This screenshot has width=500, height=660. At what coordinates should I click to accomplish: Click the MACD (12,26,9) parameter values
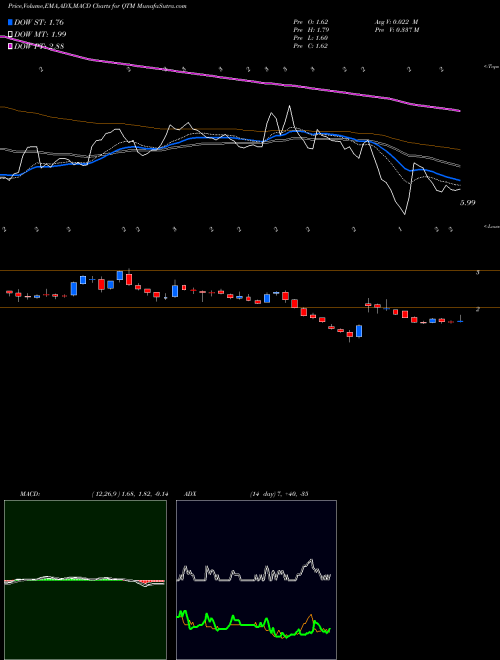129,494
